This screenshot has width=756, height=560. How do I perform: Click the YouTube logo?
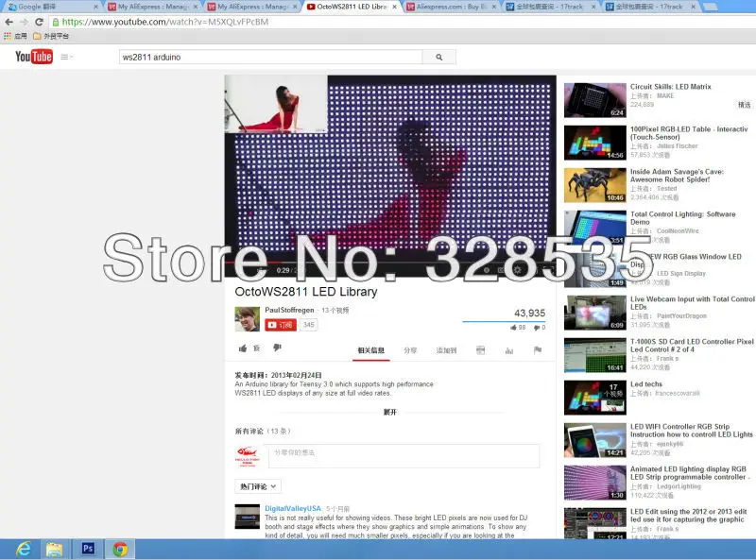tap(34, 57)
